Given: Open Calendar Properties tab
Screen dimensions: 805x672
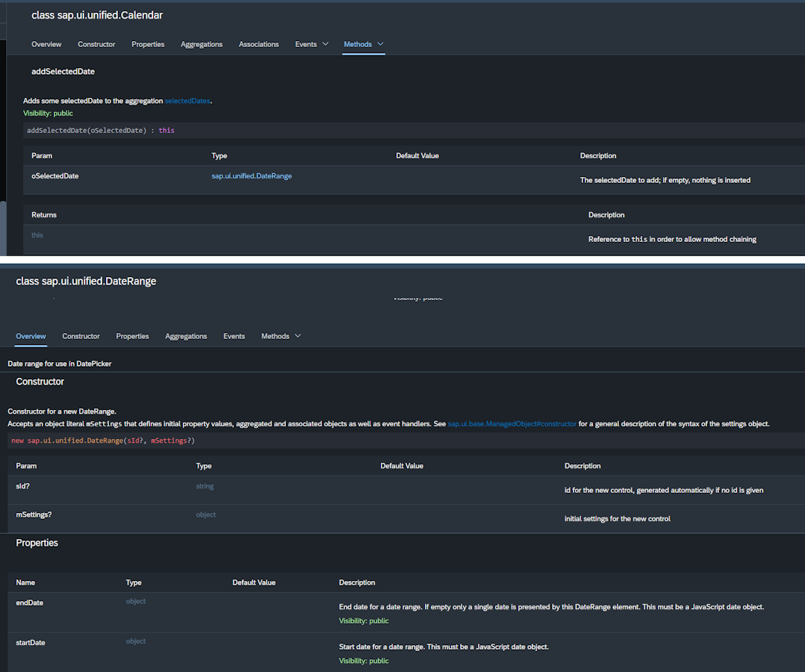Looking at the screenshot, I should point(148,44).
